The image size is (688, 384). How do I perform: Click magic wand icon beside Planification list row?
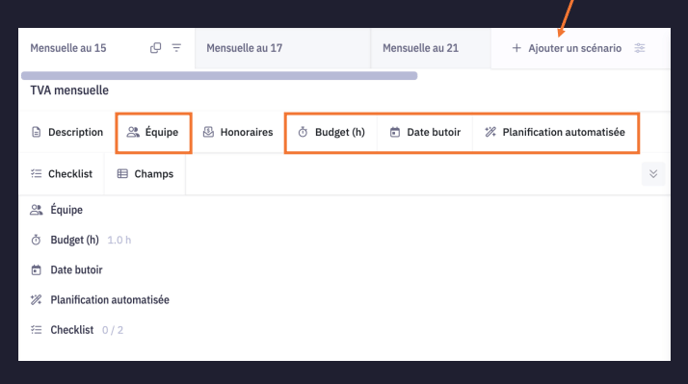36,300
